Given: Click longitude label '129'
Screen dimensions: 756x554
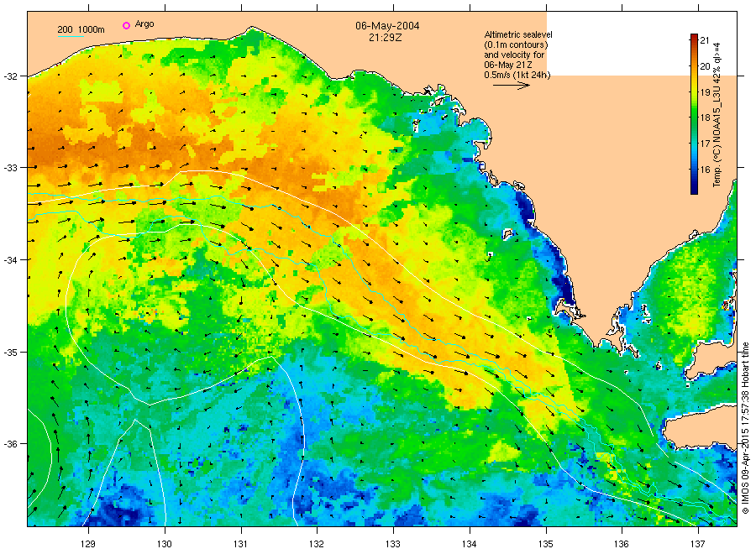Looking at the screenshot, I should pyautogui.click(x=88, y=544).
